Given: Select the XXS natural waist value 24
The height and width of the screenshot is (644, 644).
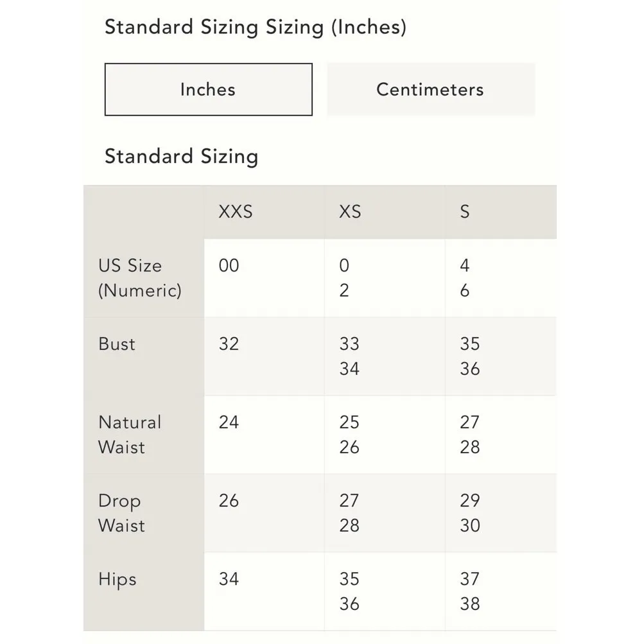Looking at the screenshot, I should (x=229, y=422).
